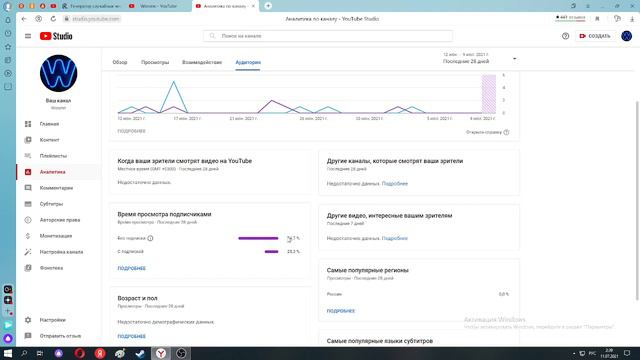This screenshot has width=640, height=360.
Task: Switch to the Обзор tab
Action: pos(120,62)
